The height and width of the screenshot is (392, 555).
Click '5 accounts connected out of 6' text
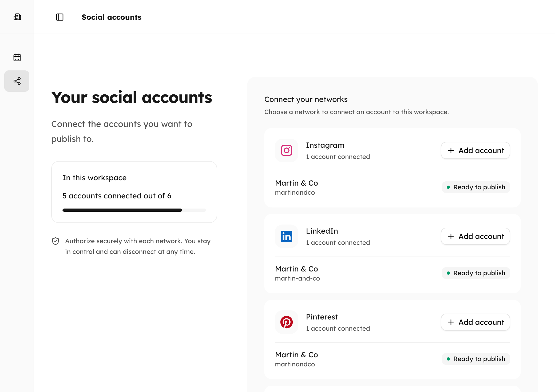click(117, 196)
